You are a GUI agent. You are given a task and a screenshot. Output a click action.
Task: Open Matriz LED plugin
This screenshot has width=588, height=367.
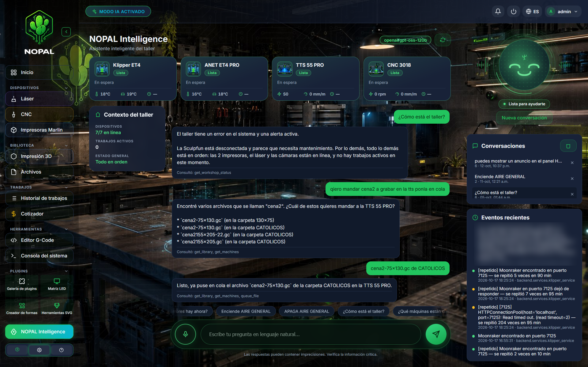pos(57,284)
